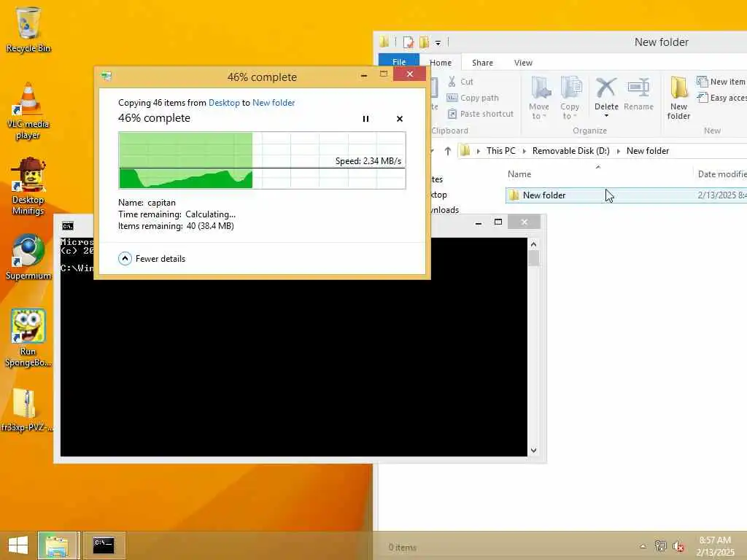Screen dimensions: 747x560
Task: Open the Desktop Minifigs shortcut
Action: (28, 187)
